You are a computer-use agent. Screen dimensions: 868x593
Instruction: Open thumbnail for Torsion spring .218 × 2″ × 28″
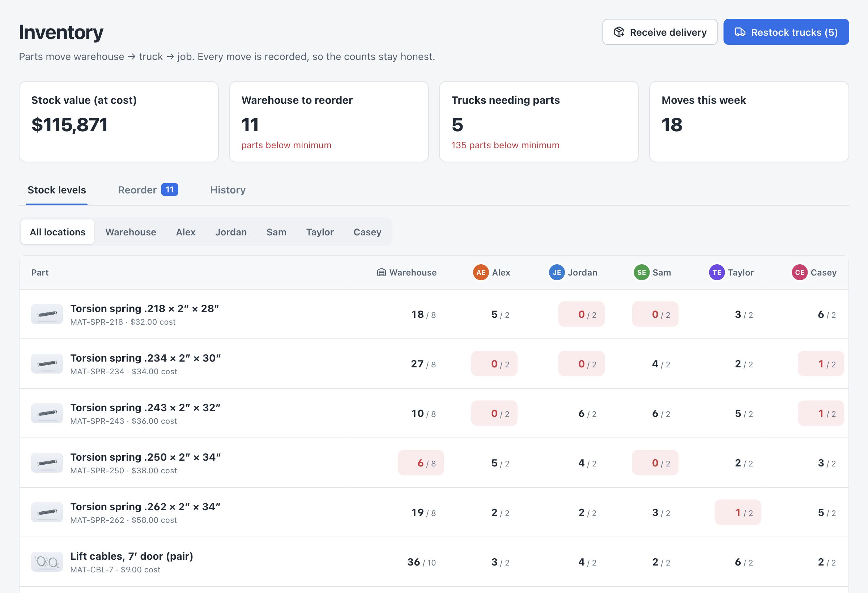click(47, 314)
